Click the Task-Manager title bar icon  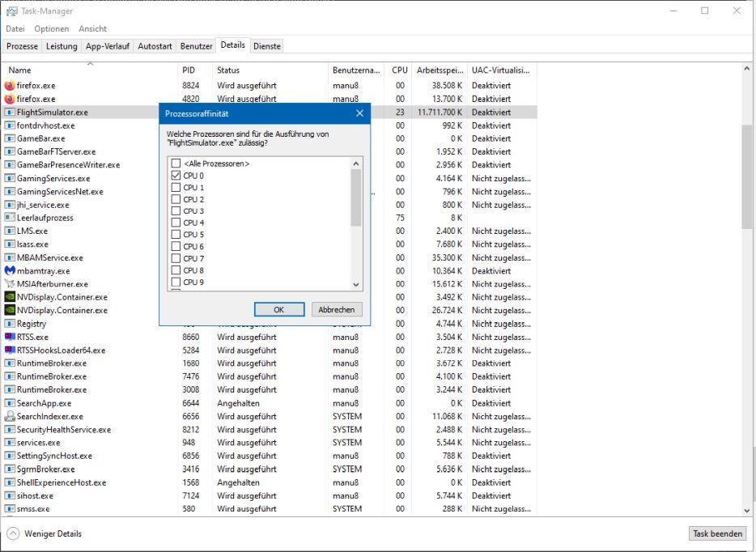[11, 11]
